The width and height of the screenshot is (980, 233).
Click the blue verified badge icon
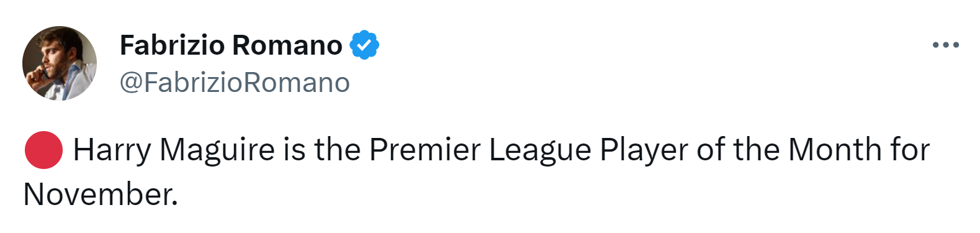point(364,45)
